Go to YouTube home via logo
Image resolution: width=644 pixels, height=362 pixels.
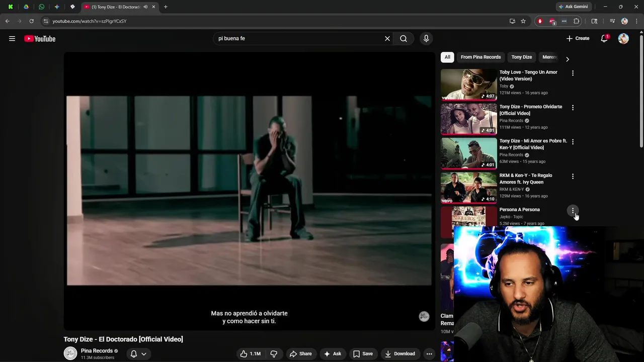40,39
